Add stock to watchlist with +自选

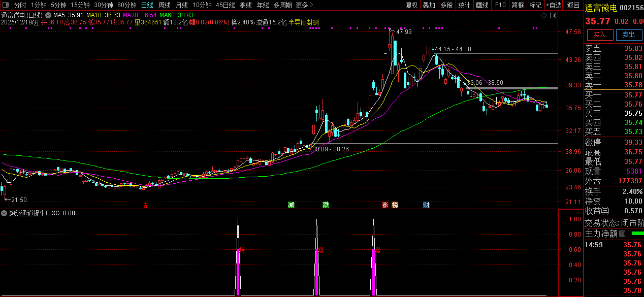click(554, 5)
